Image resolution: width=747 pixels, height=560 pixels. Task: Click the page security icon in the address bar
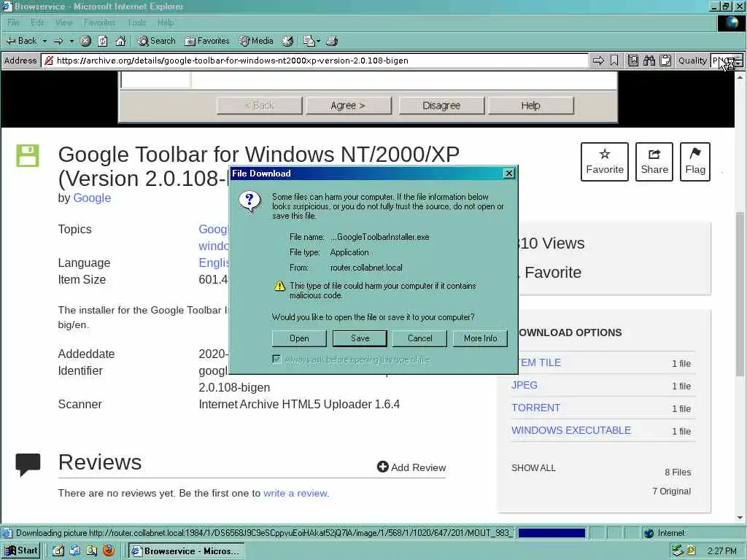[x=49, y=61]
